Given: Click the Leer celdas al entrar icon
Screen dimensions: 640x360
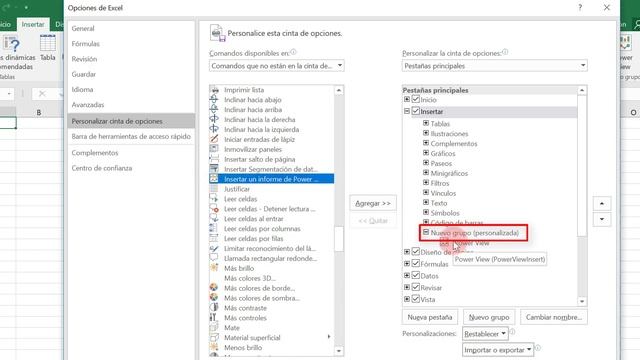Looking at the screenshot, I should pyautogui.click(x=214, y=219).
